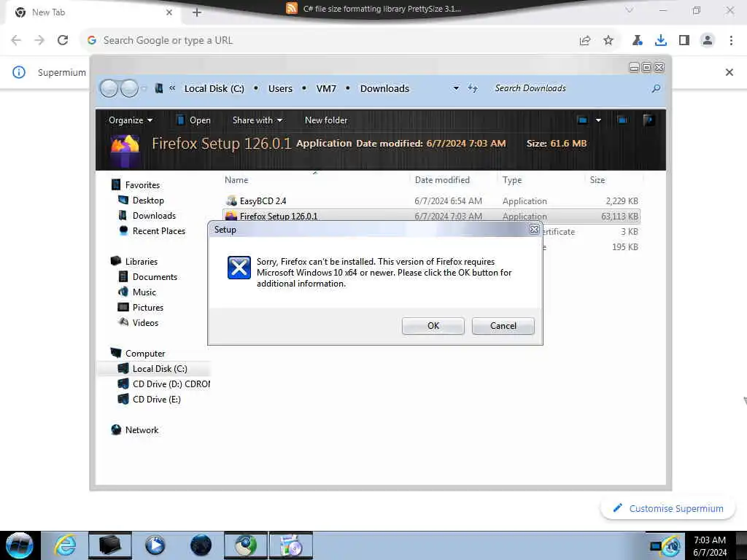Toggle the preview pane icon
This screenshot has width=747, height=560.
(622, 120)
